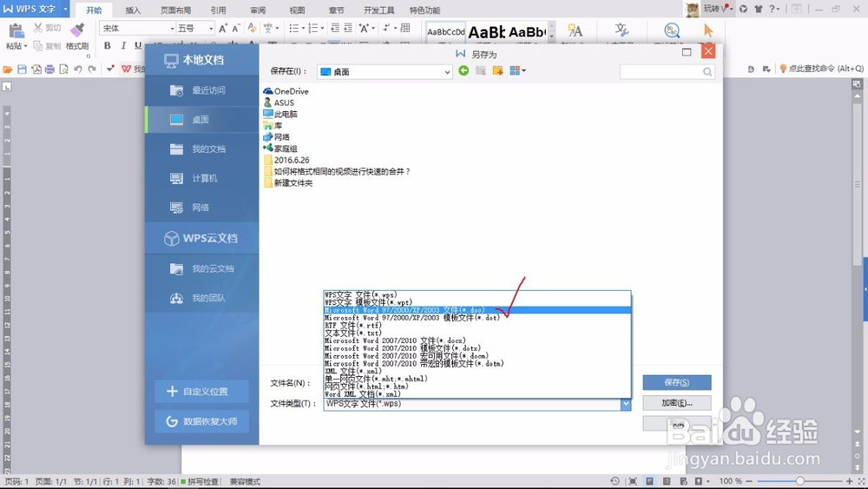
Task: Click the New Style sparkle A icon
Action: pyautogui.click(x=575, y=30)
